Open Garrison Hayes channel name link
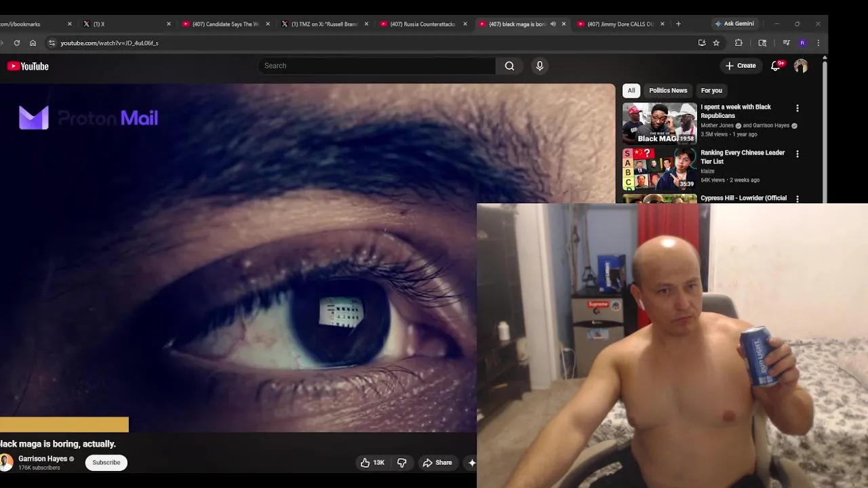Viewport: 868px width, 488px height. [43, 459]
